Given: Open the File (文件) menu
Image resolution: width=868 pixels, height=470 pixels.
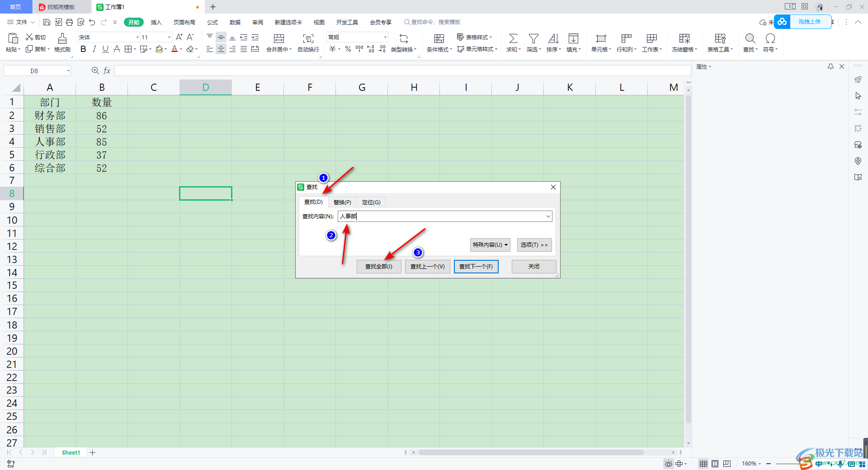Looking at the screenshot, I should point(21,22).
